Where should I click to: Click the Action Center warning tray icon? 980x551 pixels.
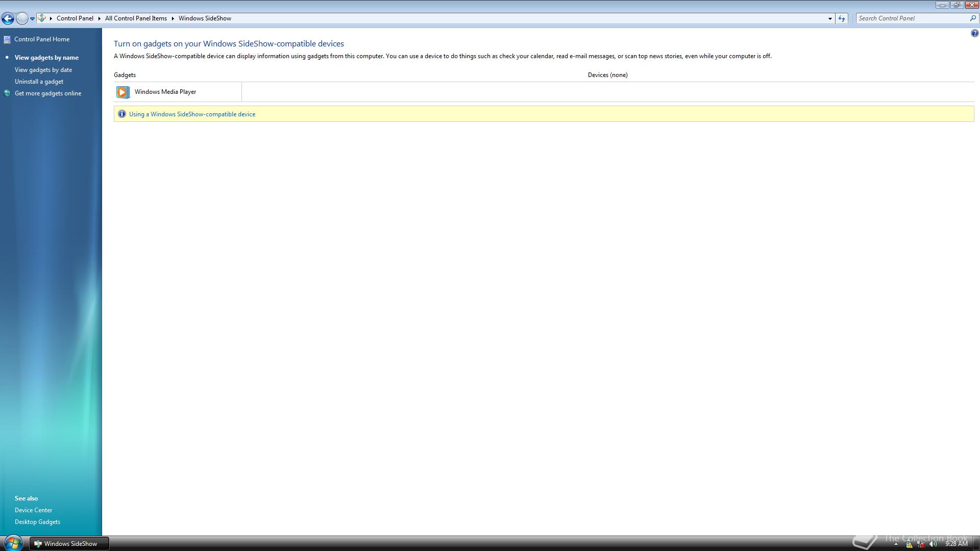(909, 544)
